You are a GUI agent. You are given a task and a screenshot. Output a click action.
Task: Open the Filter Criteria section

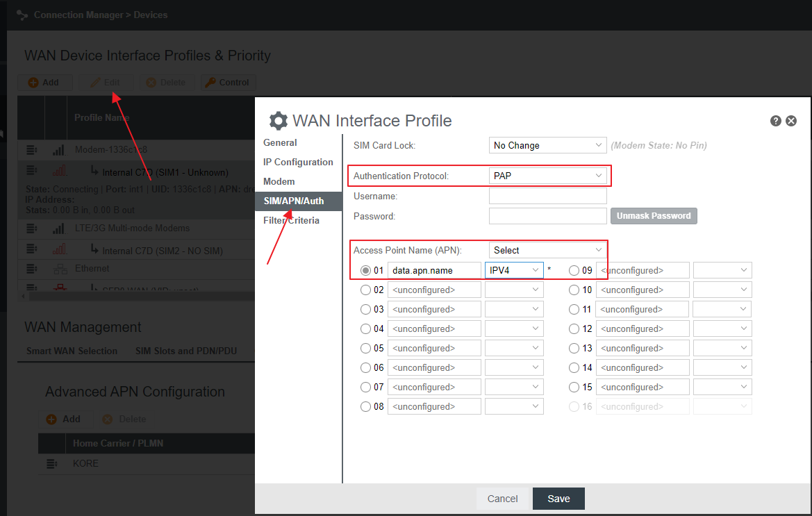291,221
